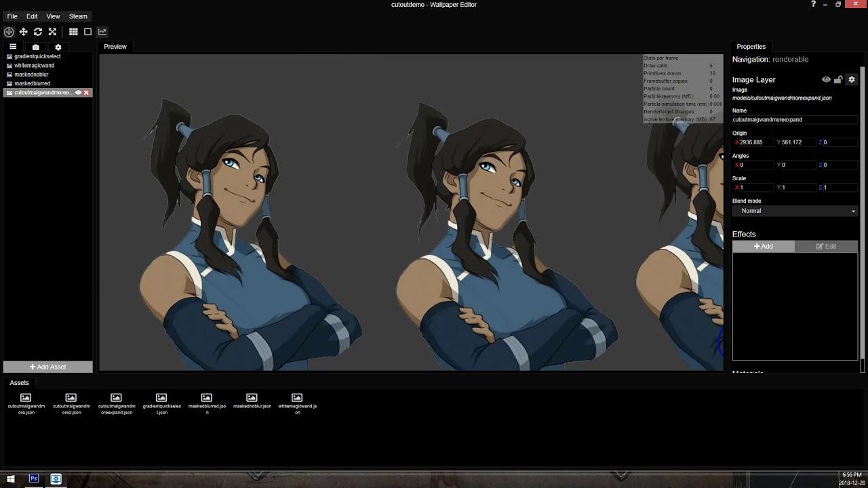
Task: Toggle Image Layer visibility eye in Properties
Action: (826, 80)
